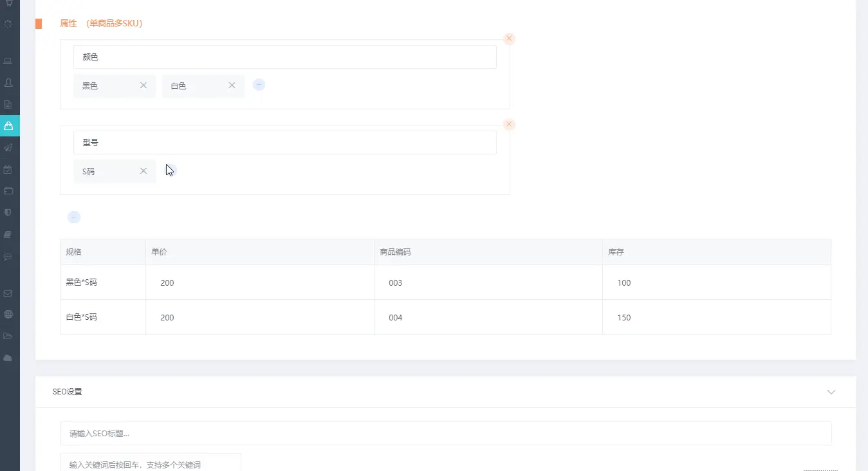The image size is (868, 471).
Task: Remove the 黑色 attribute value tag
Action: tap(143, 86)
